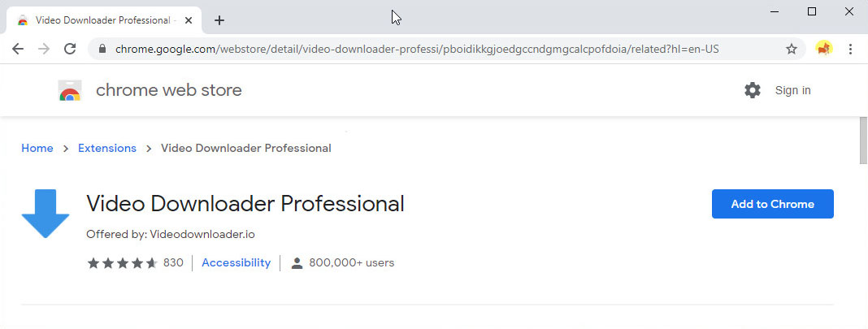868x329 pixels.
Task: Go back with the browser back arrow
Action: [x=18, y=50]
